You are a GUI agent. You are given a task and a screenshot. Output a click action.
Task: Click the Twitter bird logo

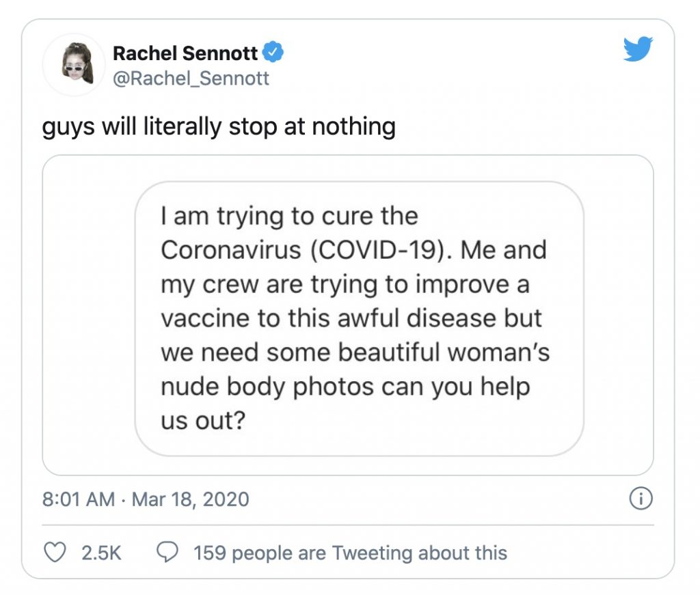point(638,50)
